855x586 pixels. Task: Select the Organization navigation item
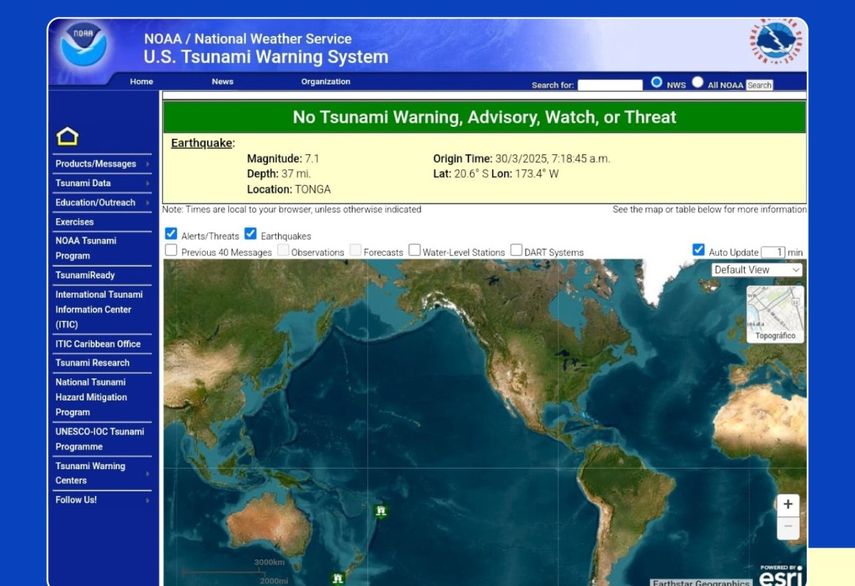tap(326, 81)
